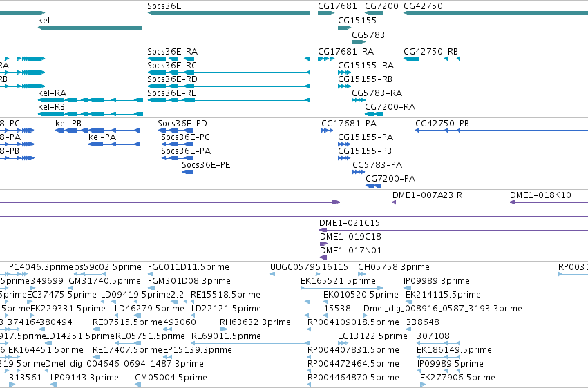588x388 pixels.
Task: Select EST label IP09989.3prime
Action: tap(437, 281)
